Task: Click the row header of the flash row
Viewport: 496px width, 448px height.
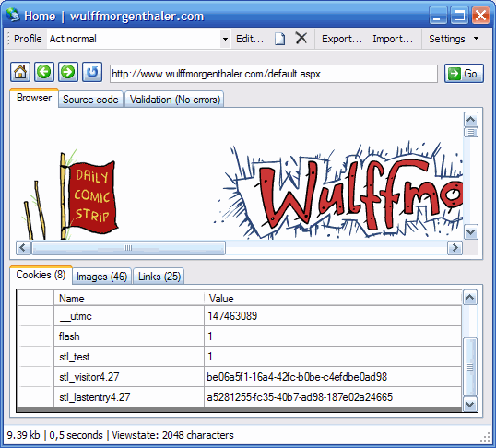Action: 35,336
